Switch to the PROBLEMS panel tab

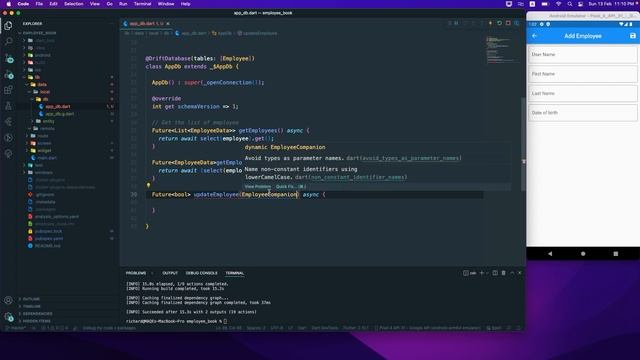[136, 273]
